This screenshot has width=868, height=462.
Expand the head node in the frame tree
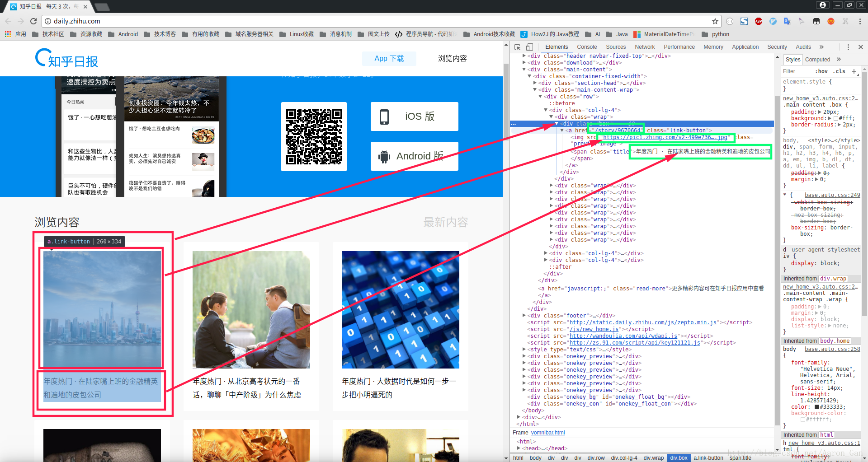(519, 448)
